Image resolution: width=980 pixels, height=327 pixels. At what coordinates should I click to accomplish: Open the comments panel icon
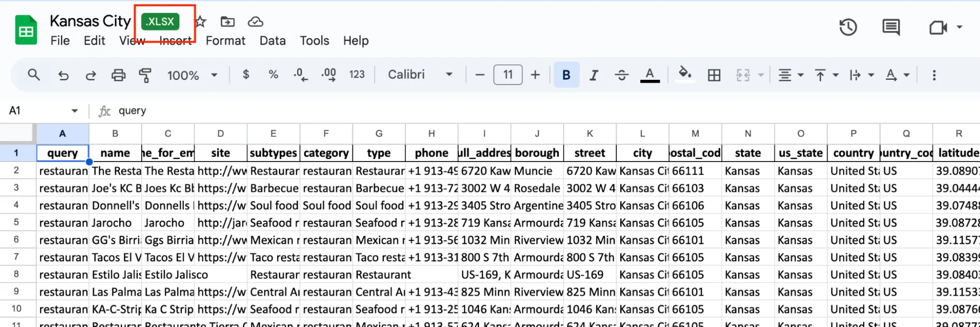891,27
